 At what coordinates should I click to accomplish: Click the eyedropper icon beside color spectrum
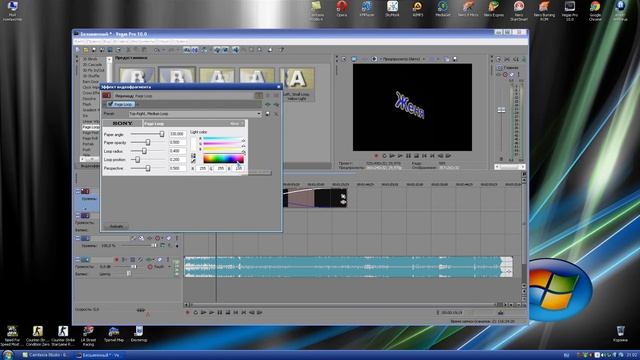(x=193, y=161)
